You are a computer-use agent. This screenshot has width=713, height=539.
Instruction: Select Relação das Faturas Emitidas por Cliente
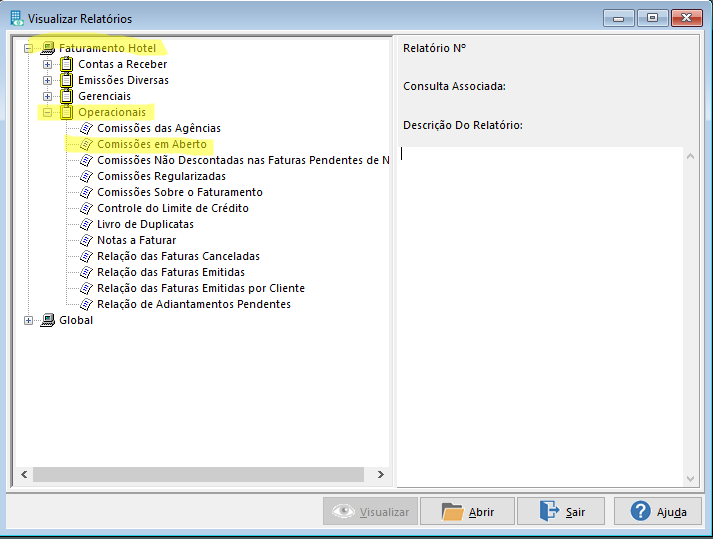pos(201,288)
